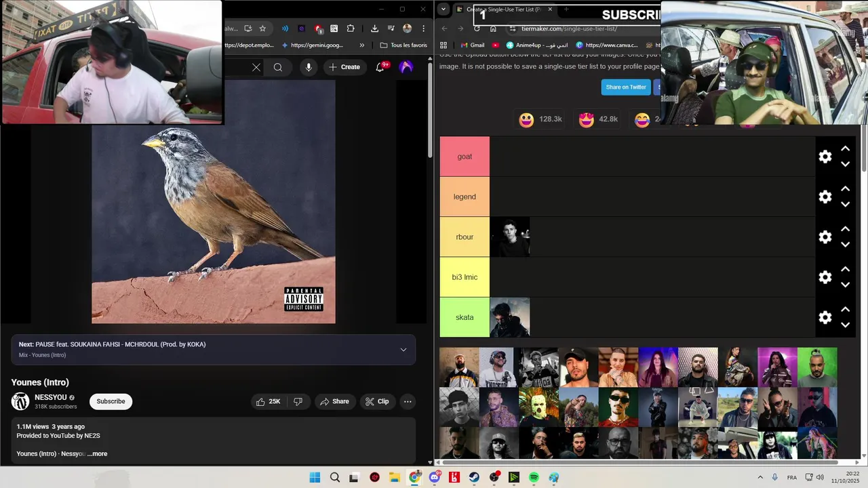Bookmark this page with the star icon
868x488 pixels.
(x=262, y=28)
